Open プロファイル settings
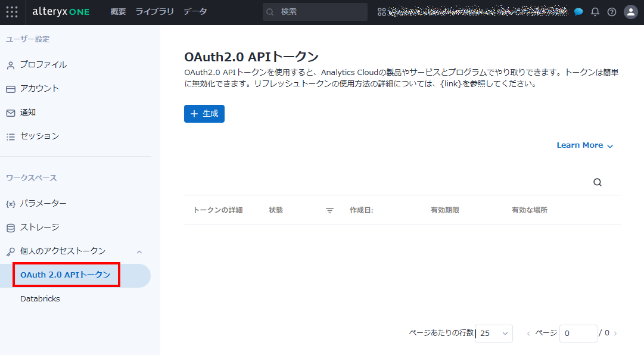Screen dimensions: 644x355 click(43, 65)
